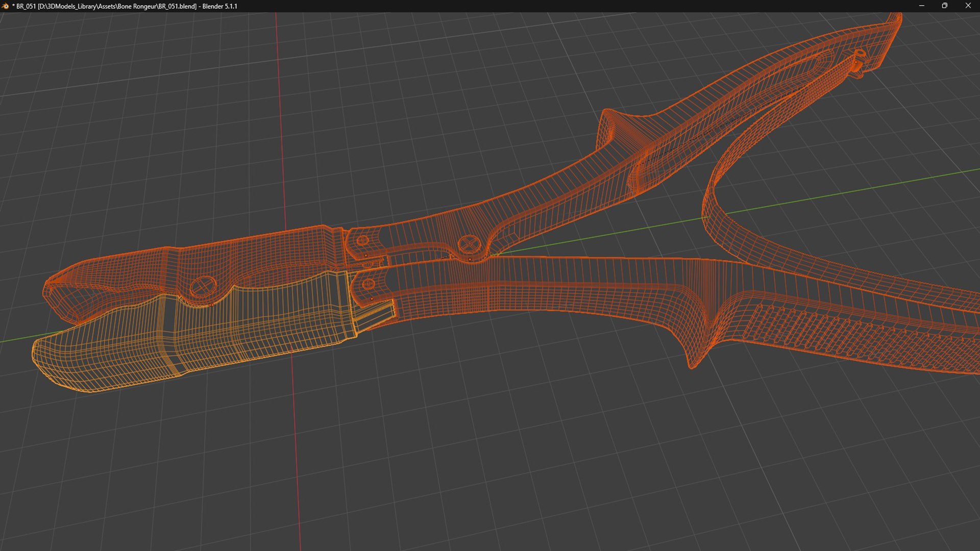Image resolution: width=980 pixels, height=551 pixels.
Task: Select the large cross-head screw at center hinge
Action: pos(469,244)
